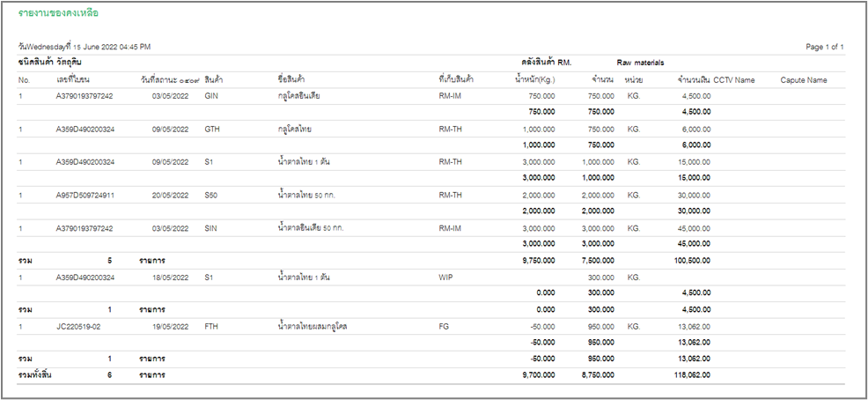Screen dimensions: 868x400
Task: Click the Capute Name column header
Action: [803, 80]
